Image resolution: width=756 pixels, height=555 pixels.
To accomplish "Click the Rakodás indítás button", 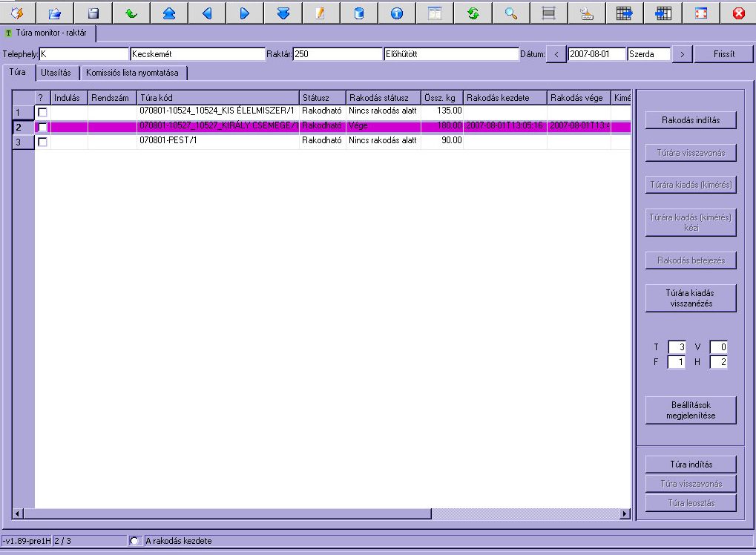I will point(690,120).
